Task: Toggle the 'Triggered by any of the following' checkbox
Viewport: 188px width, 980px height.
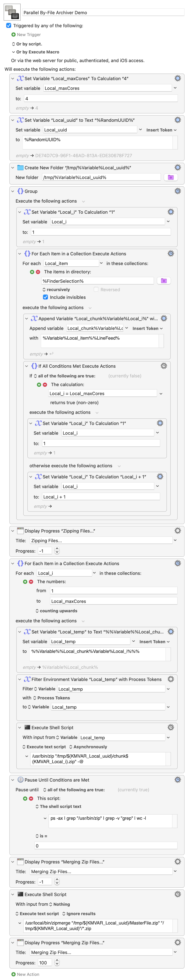Action: 9,25
